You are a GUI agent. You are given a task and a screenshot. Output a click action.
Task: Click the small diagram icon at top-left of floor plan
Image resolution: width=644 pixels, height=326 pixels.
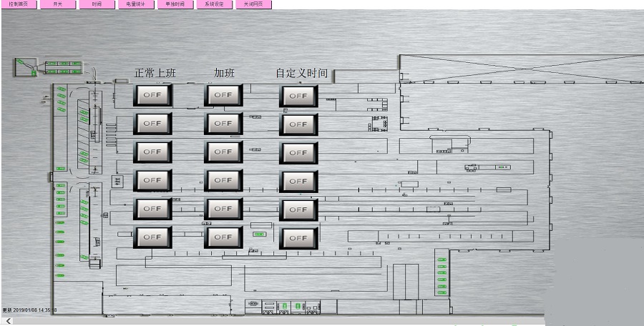click(24, 67)
